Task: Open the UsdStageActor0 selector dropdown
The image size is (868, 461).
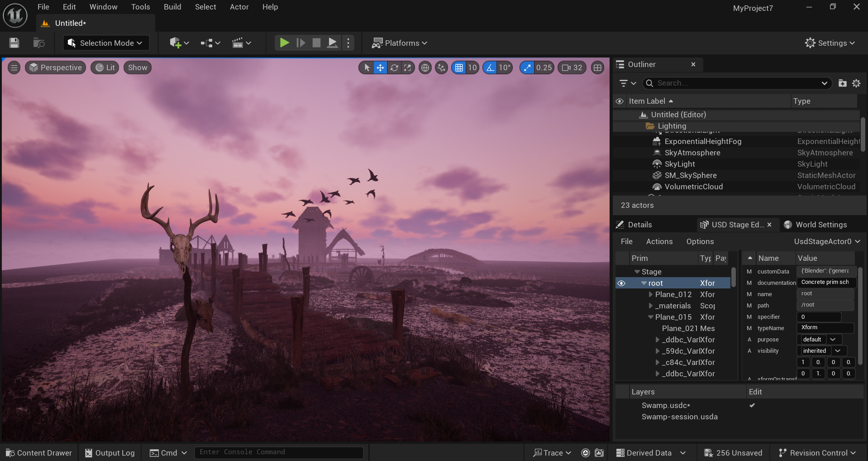Action: (827, 241)
